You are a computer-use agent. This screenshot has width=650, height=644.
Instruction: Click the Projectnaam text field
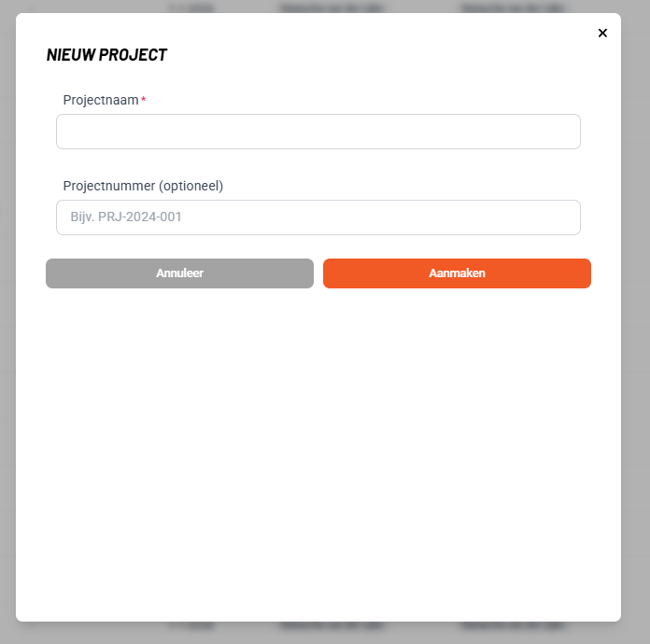(318, 132)
